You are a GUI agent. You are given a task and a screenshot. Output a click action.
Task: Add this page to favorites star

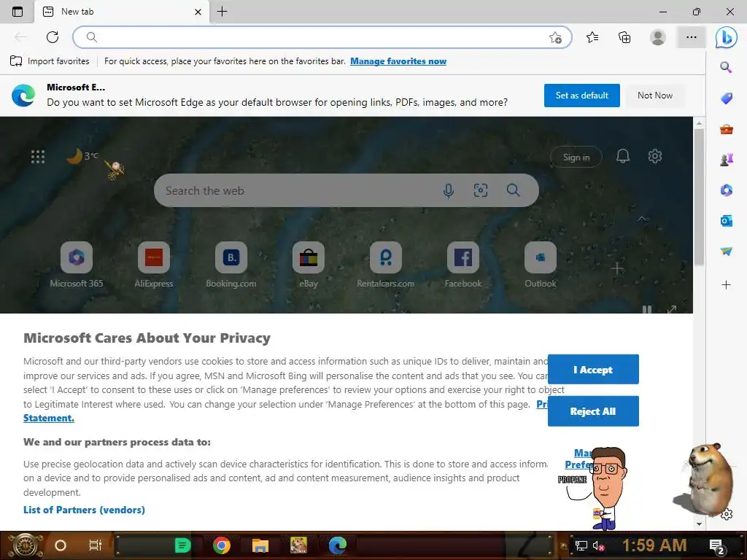point(555,38)
